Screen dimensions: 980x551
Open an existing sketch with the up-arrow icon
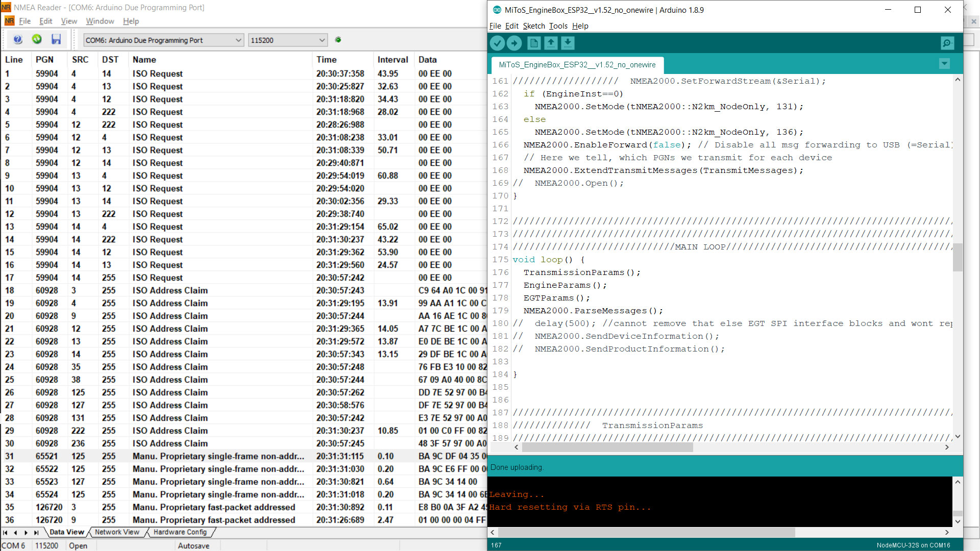[551, 43]
